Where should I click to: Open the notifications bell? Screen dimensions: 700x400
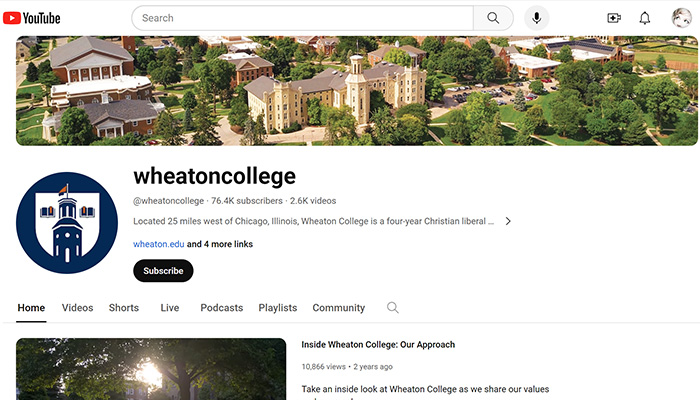click(645, 18)
